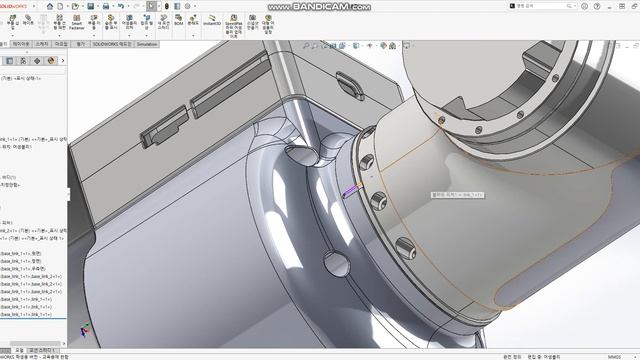Viewport: 640px width, 360px height.
Task: Open the DisplayManager color sphere tab
Action: click(51, 61)
